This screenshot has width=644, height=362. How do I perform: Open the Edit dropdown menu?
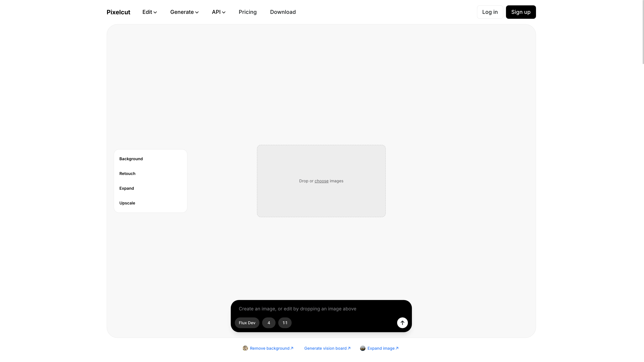tap(150, 12)
